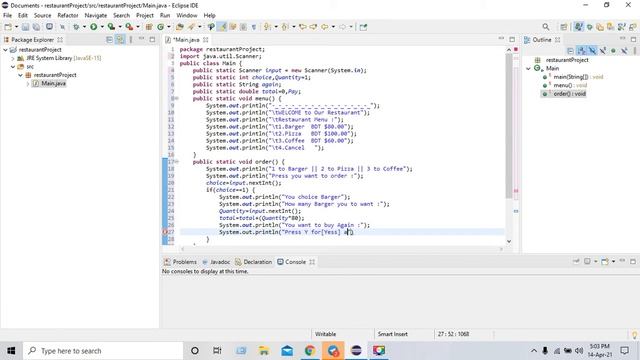
Task: Click the Coverage launch icon
Action: click(x=111, y=27)
